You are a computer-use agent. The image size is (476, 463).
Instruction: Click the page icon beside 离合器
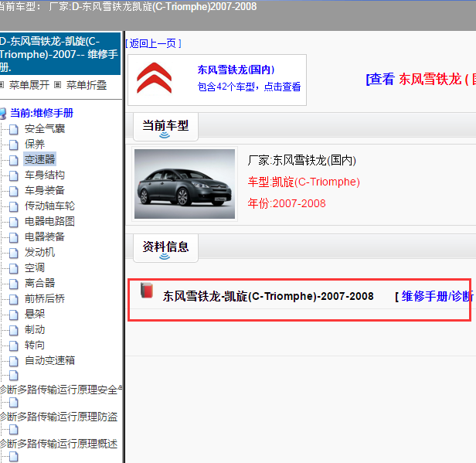pyautogui.click(x=14, y=284)
